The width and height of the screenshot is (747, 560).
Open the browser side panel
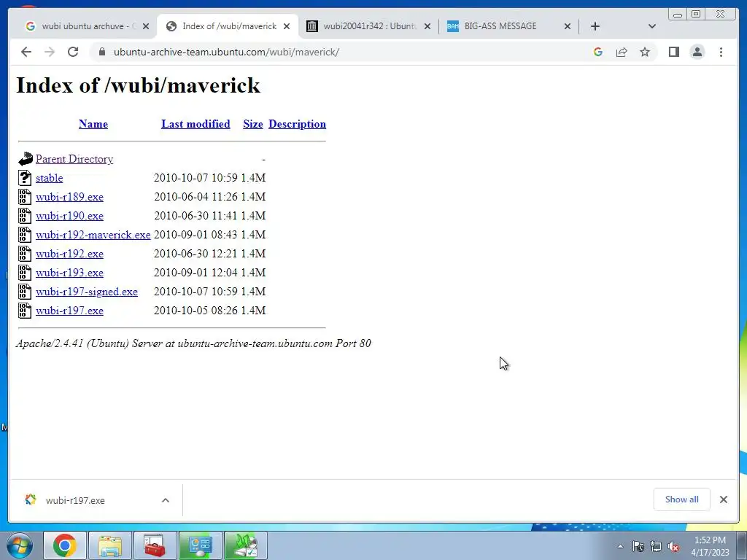coord(673,52)
